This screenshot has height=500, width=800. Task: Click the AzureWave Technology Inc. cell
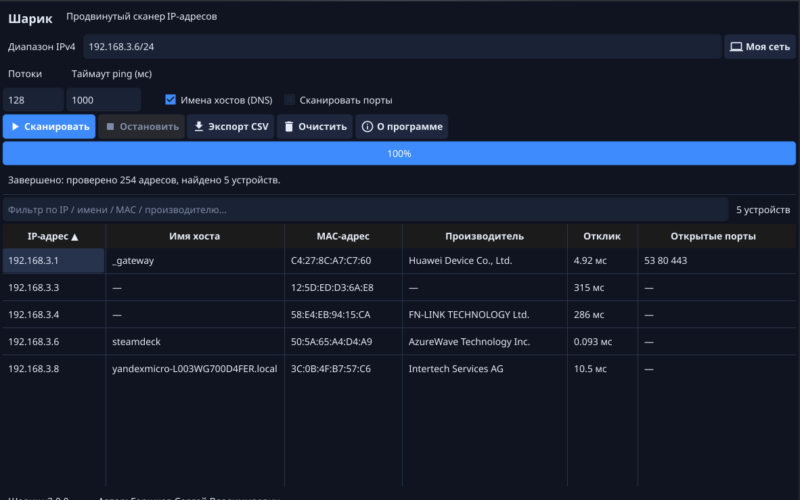[x=484, y=342]
